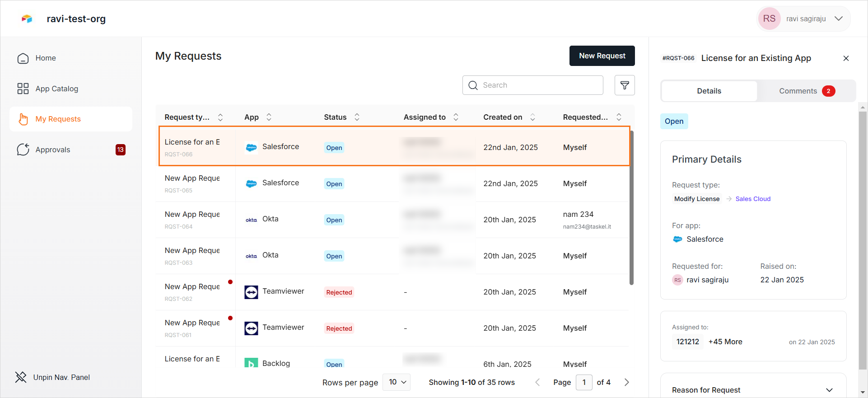Screen dimensions: 868x398
Task: Select My Requests in the sidebar
Action: coord(71,119)
